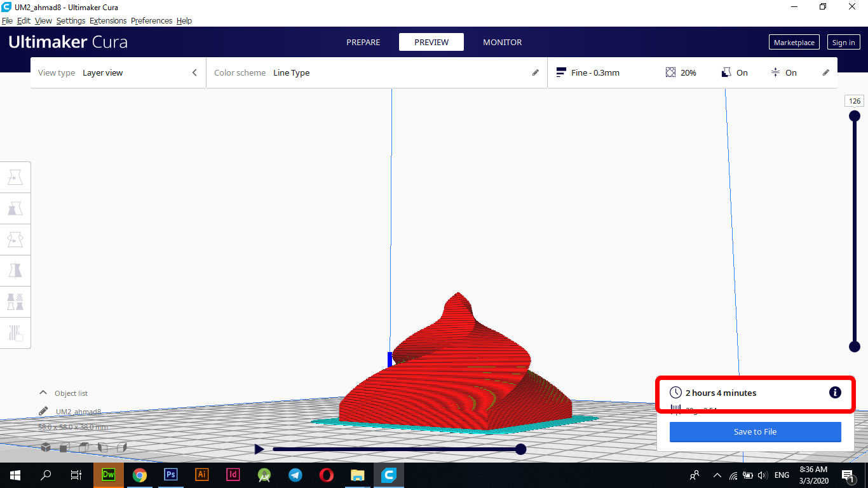Open the Marketplace
This screenshot has width=868, height=488.
[794, 42]
